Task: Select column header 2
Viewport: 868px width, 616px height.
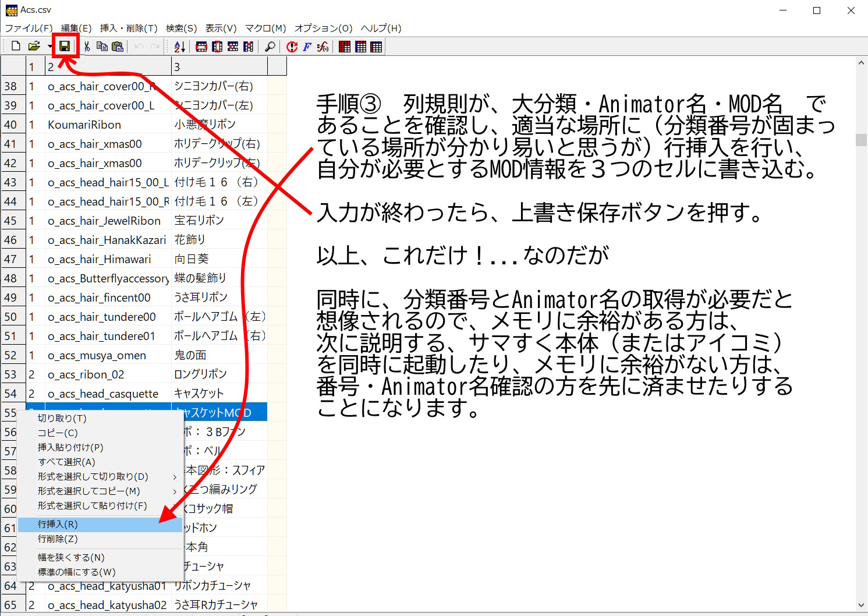Action: (108, 66)
